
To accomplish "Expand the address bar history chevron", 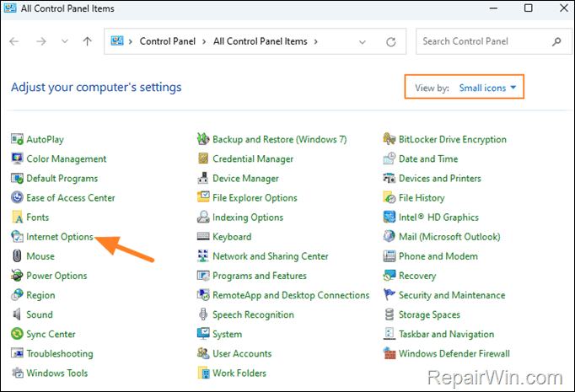I will coord(363,42).
